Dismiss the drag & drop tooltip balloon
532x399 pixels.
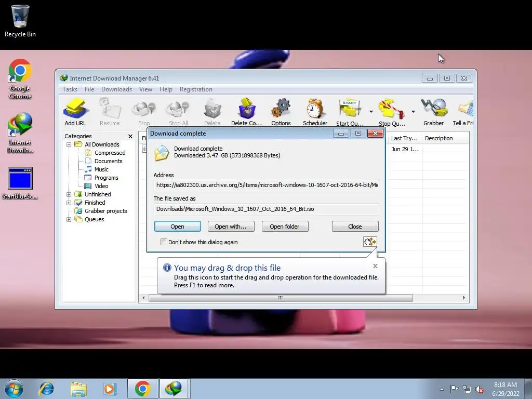tap(375, 266)
